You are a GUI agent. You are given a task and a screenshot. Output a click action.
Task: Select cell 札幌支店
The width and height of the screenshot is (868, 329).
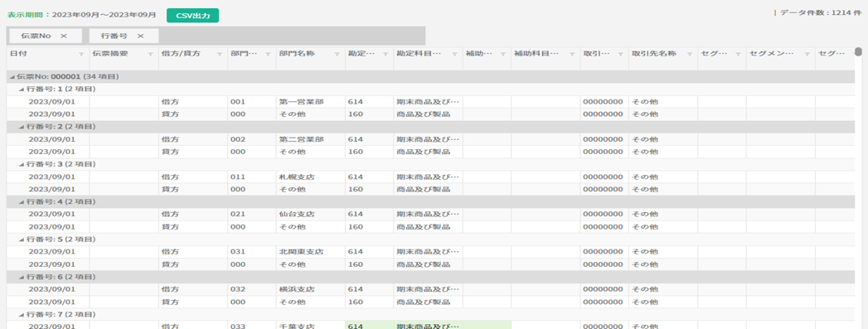[311, 177]
